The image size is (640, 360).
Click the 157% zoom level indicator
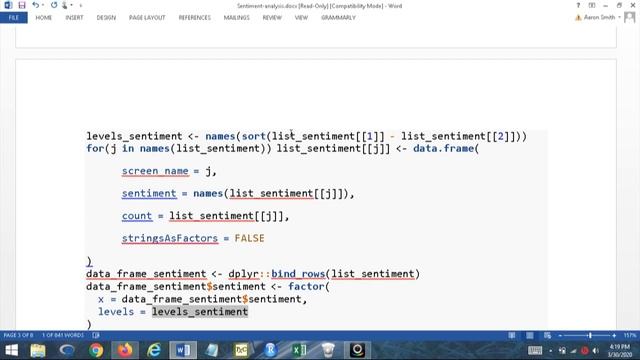tap(629, 336)
